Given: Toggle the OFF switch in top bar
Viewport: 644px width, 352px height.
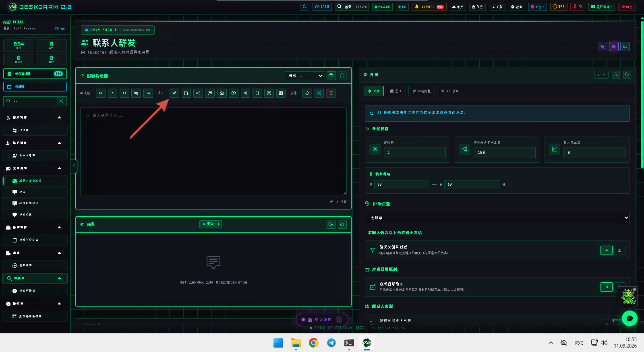Looking at the screenshot, I should pos(559,7).
